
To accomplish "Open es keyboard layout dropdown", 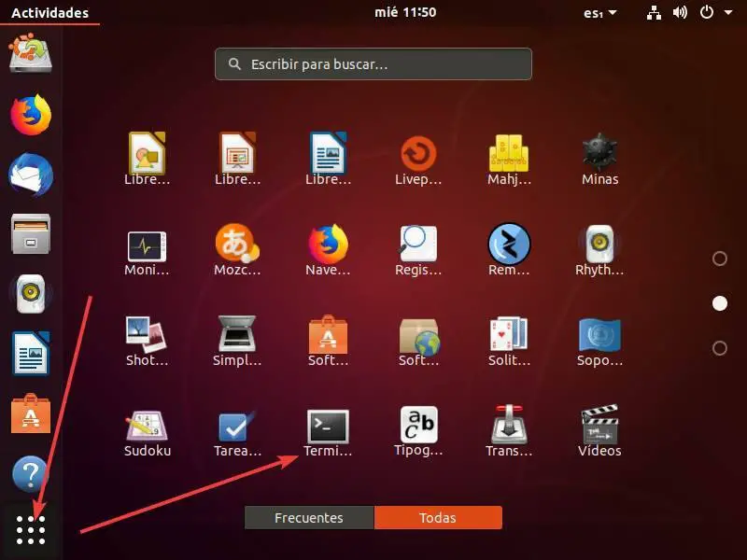I will (599, 13).
